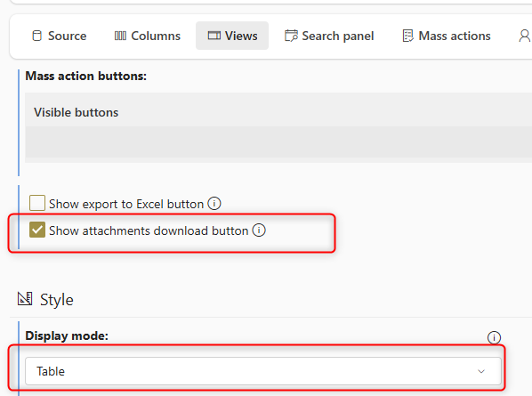The height and width of the screenshot is (396, 532).
Task: Click the chevron arrow in the Table dropdown
Action: click(481, 371)
